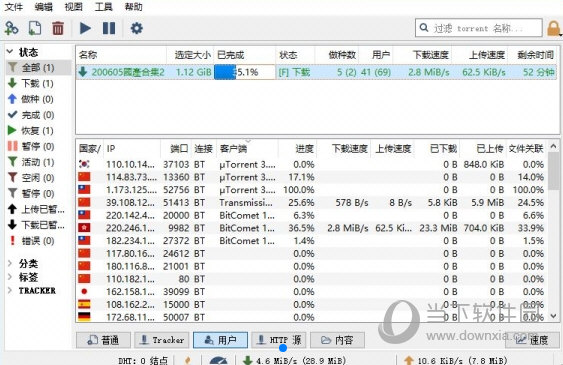563x365 pixels.
Task: Select peer 220.246.1... port 9982
Action: [312, 228]
